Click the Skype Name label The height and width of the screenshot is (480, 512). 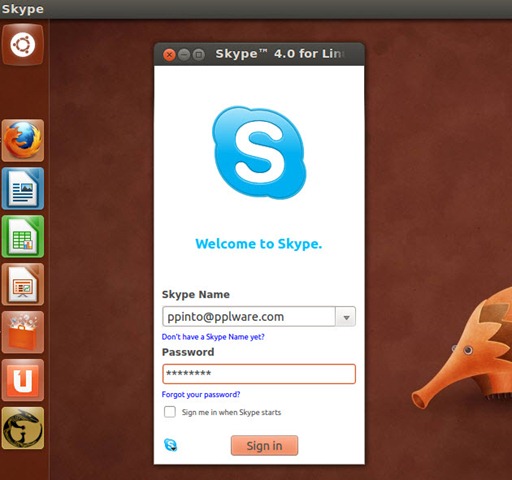pyautogui.click(x=196, y=294)
